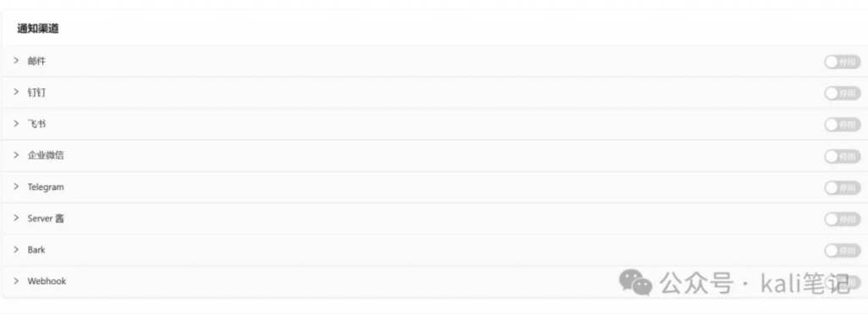The width and height of the screenshot is (868, 314).
Task: Expand the 邮件 channel chevron
Action: [16, 60]
